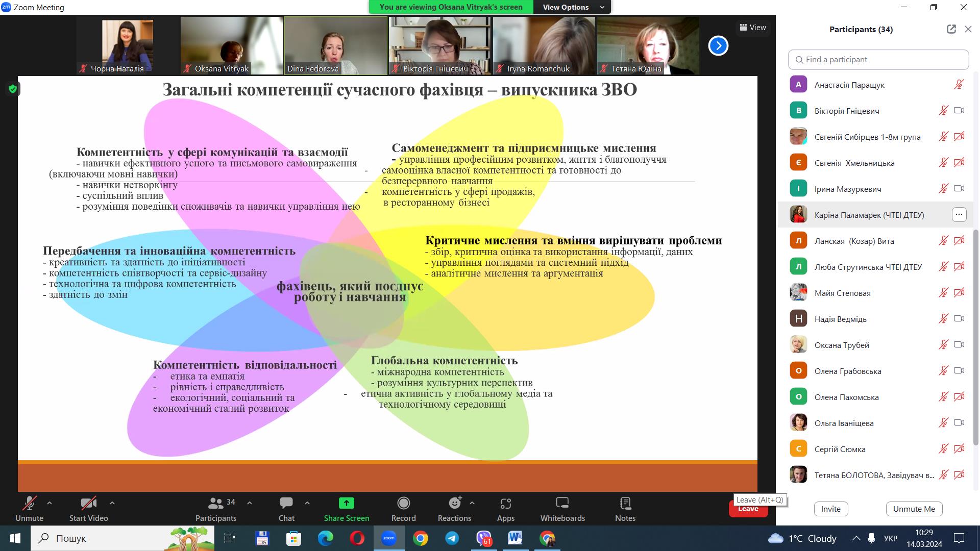Click the Record icon

coord(403,504)
